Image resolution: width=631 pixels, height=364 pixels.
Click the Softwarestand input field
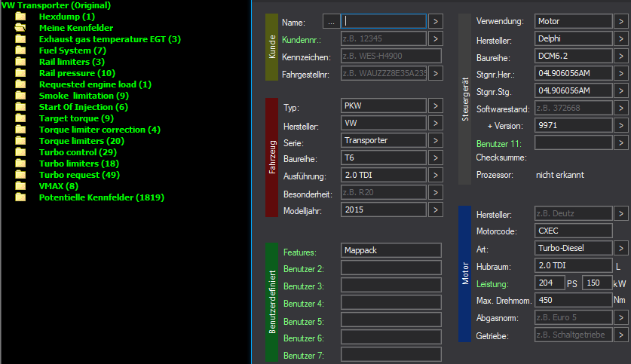(x=574, y=108)
